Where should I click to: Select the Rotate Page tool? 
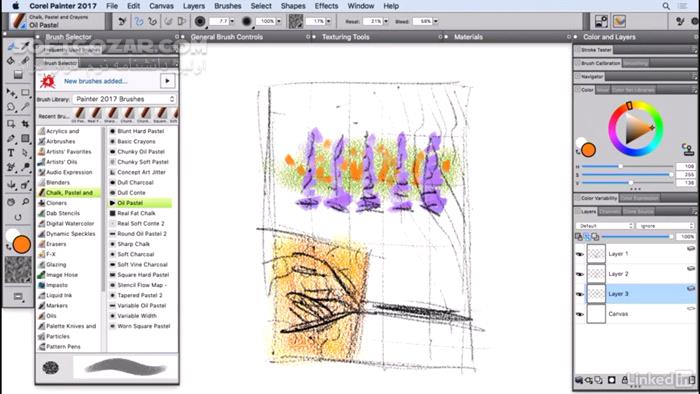[x=18, y=217]
